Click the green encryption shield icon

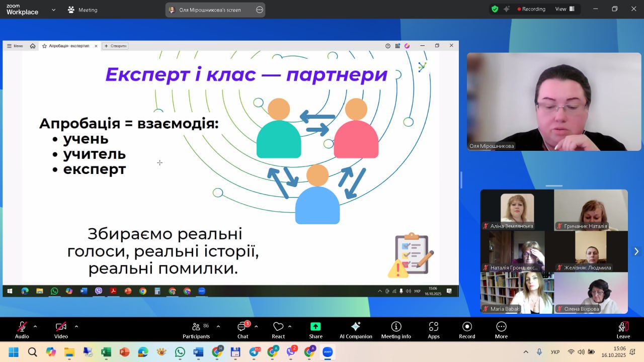495,9
